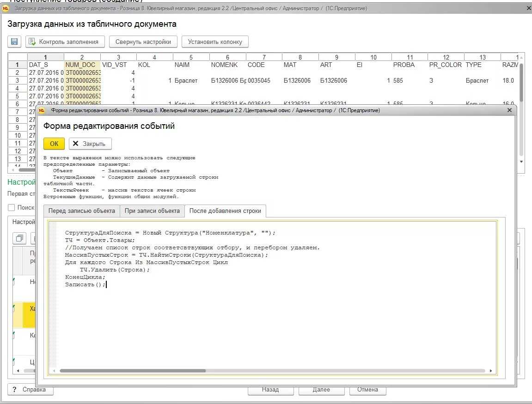
Task: Run the Контроль заполнения check
Action: coord(65,42)
